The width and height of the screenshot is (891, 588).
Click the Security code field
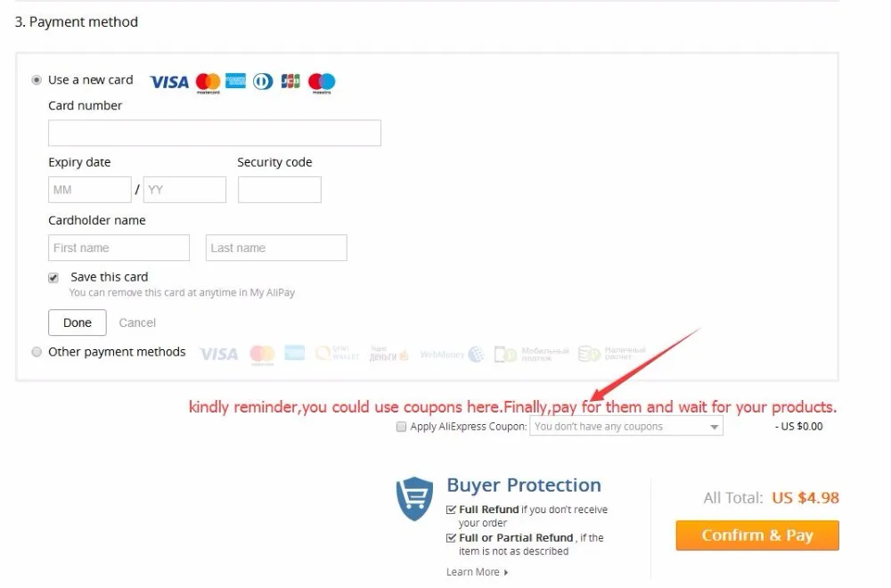(280, 190)
